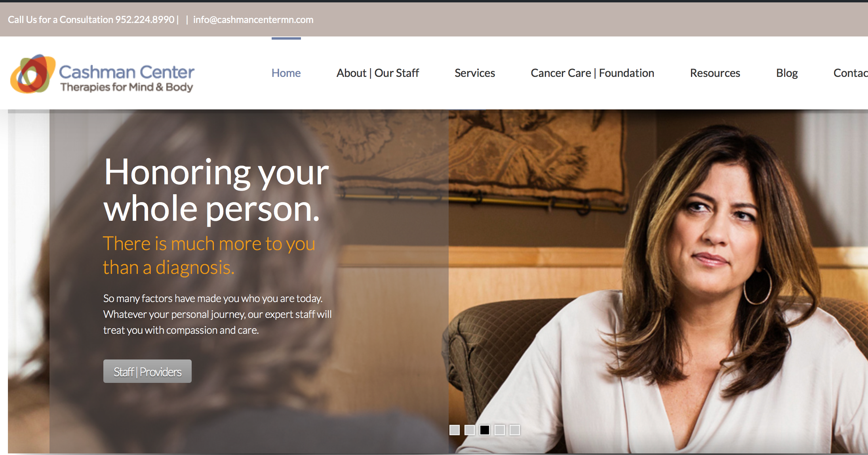Click Therapies for Mind & Body tagline
868x455 pixels.
coord(127,87)
